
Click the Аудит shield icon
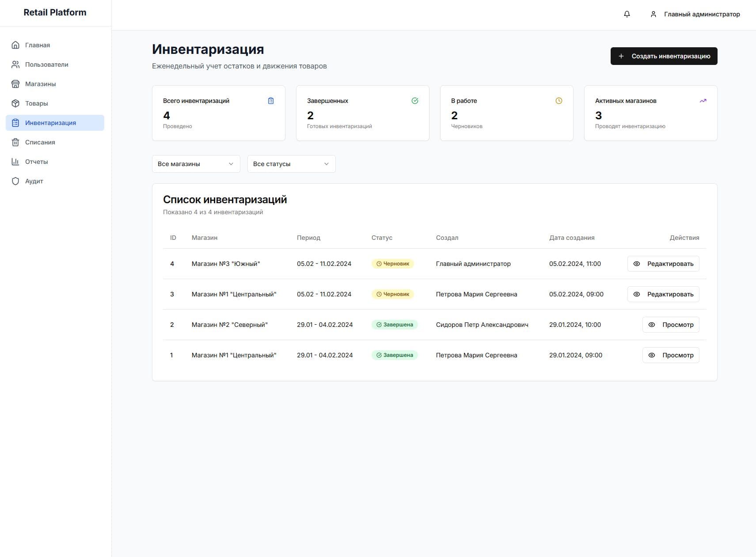[15, 181]
